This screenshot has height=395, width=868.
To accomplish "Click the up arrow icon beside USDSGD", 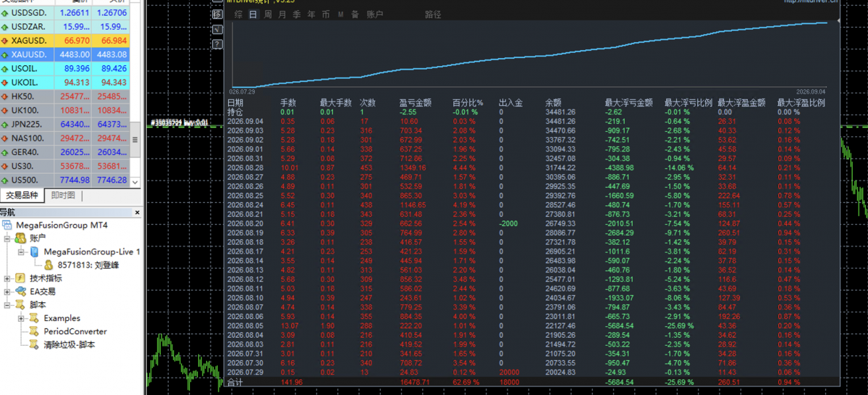I will [x=5, y=13].
